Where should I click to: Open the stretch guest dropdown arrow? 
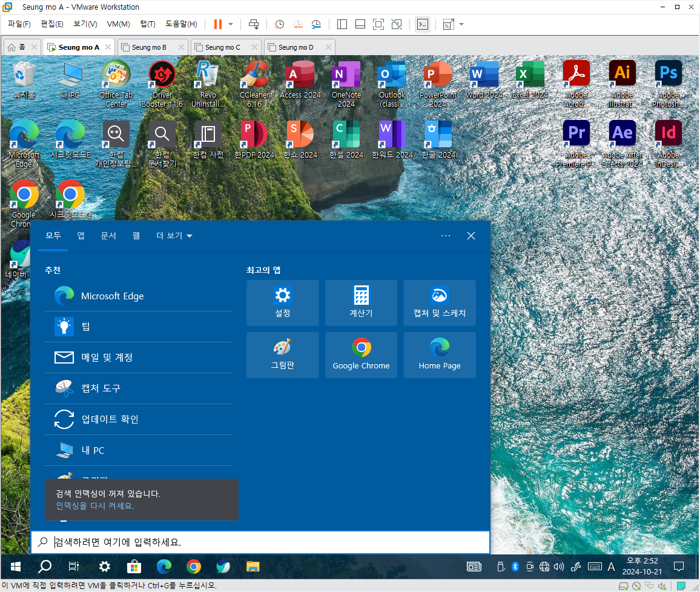point(461,24)
